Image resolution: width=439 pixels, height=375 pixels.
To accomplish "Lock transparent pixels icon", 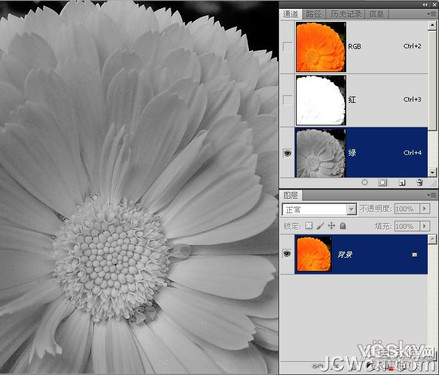I will click(x=309, y=226).
